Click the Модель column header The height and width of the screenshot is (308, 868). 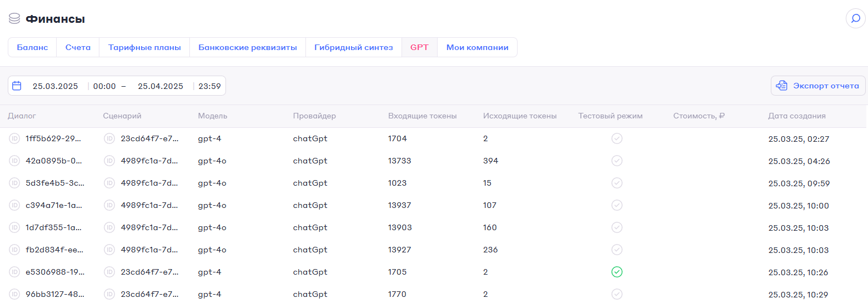pyautogui.click(x=213, y=116)
